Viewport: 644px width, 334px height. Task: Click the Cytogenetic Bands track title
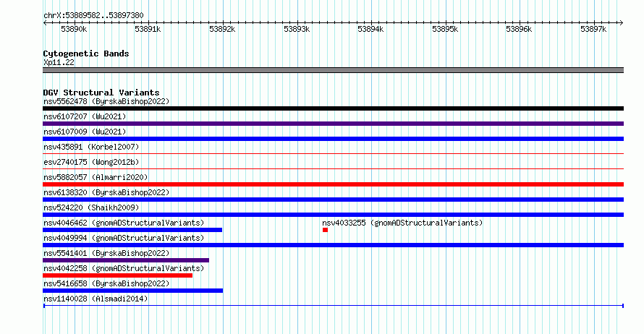point(86,53)
